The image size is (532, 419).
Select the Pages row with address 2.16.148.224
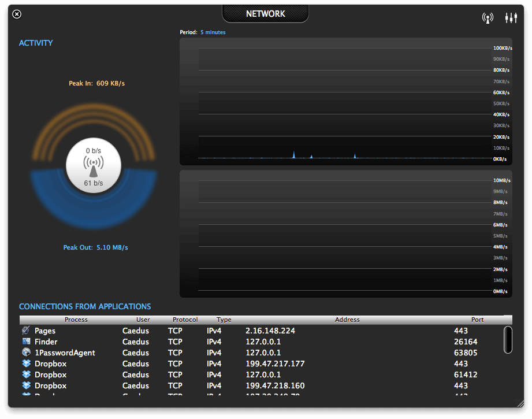click(x=261, y=331)
